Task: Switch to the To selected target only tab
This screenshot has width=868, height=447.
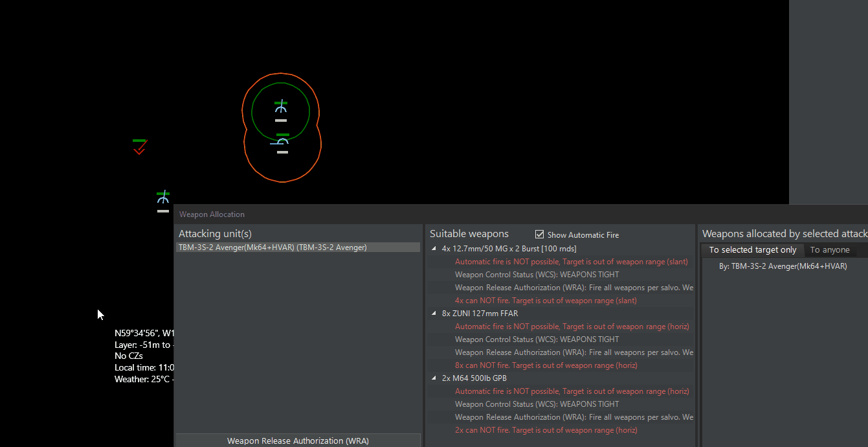Action: pos(753,250)
